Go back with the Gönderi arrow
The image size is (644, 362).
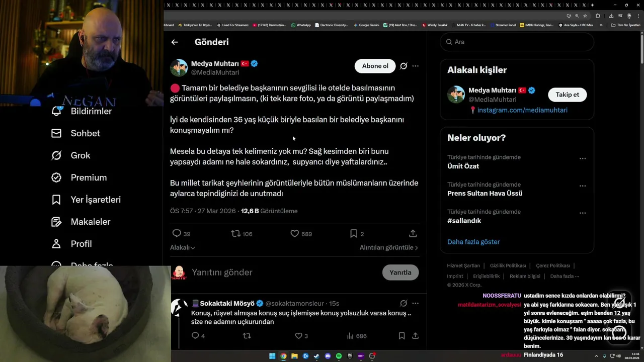pyautogui.click(x=175, y=42)
